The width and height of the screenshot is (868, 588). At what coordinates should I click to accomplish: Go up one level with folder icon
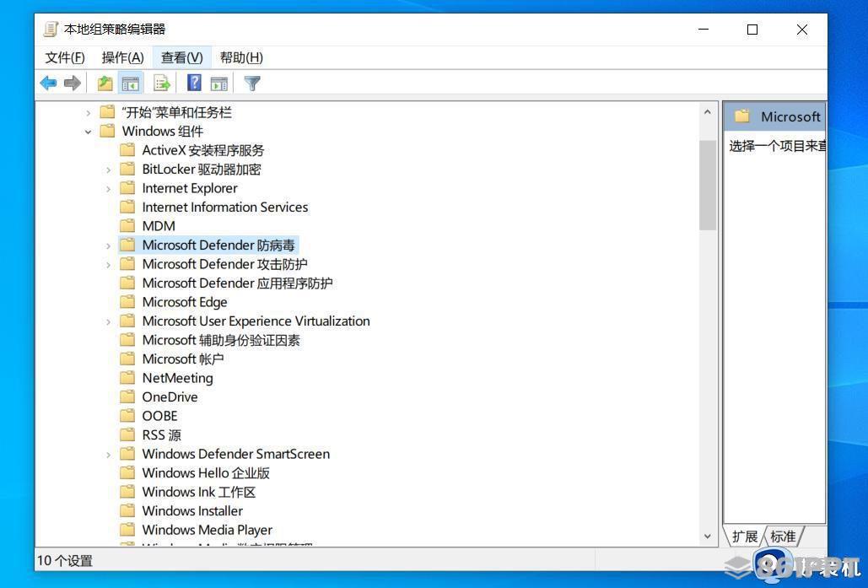tap(105, 84)
